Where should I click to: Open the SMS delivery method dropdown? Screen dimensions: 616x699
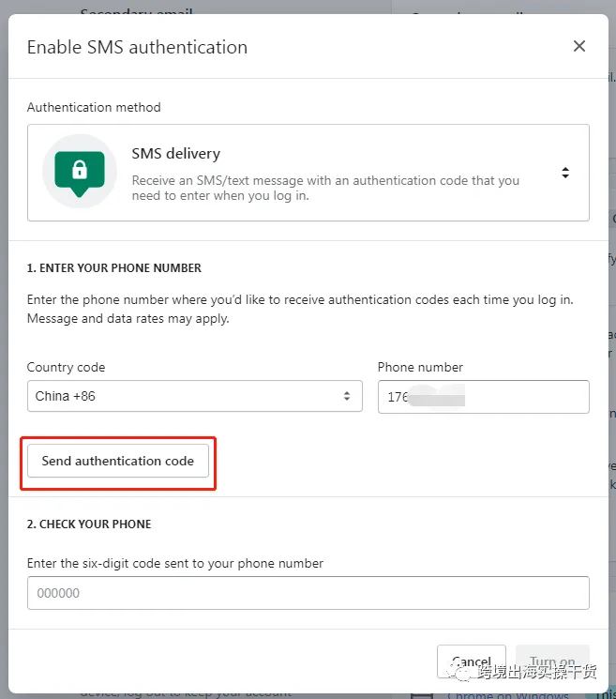[308, 173]
